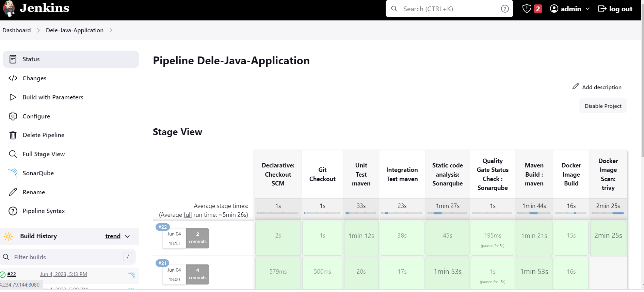
Task: Click the full run time link
Action: tap(188, 215)
